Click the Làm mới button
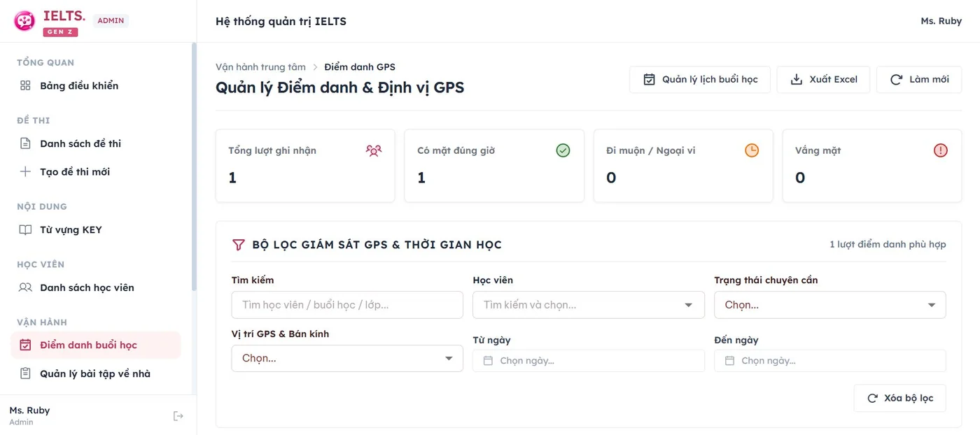The image size is (980, 435). pos(919,80)
